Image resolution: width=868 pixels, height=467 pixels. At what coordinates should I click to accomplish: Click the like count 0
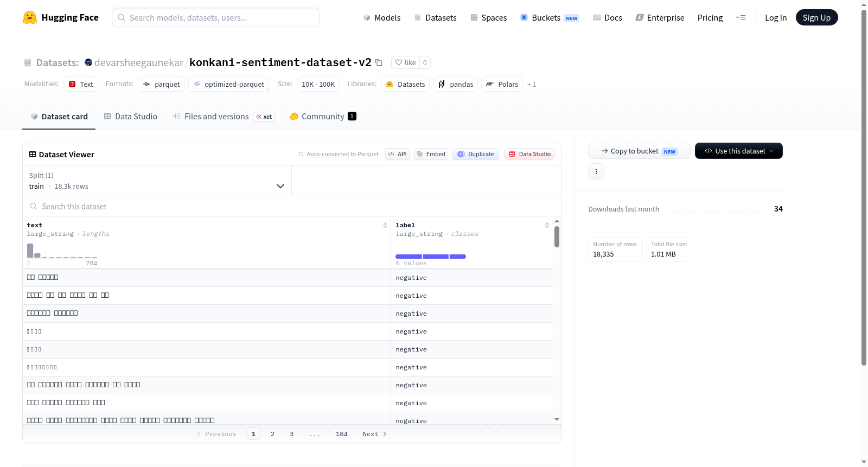pos(425,62)
